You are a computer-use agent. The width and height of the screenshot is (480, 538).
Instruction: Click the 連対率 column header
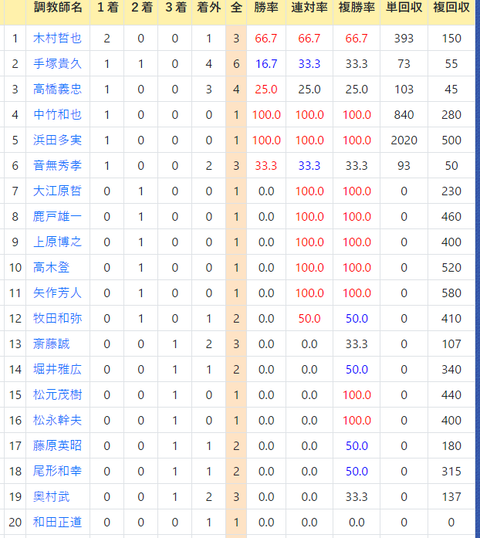309,8
